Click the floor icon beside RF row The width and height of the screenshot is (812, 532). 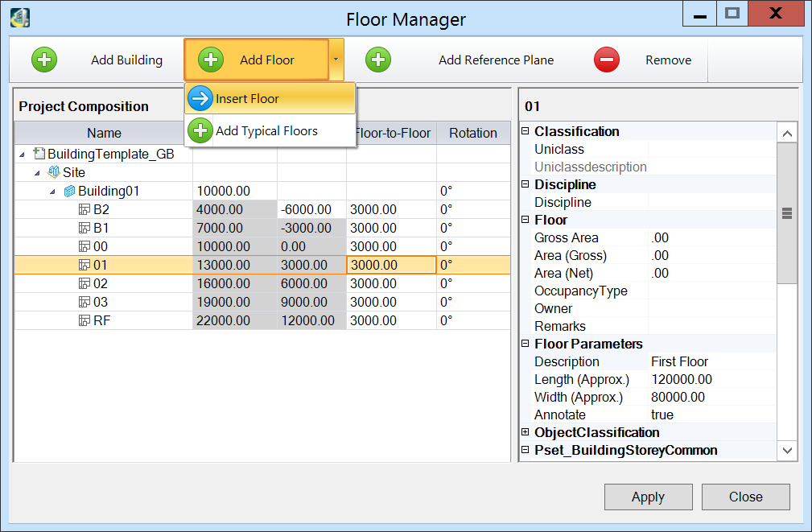pos(84,320)
